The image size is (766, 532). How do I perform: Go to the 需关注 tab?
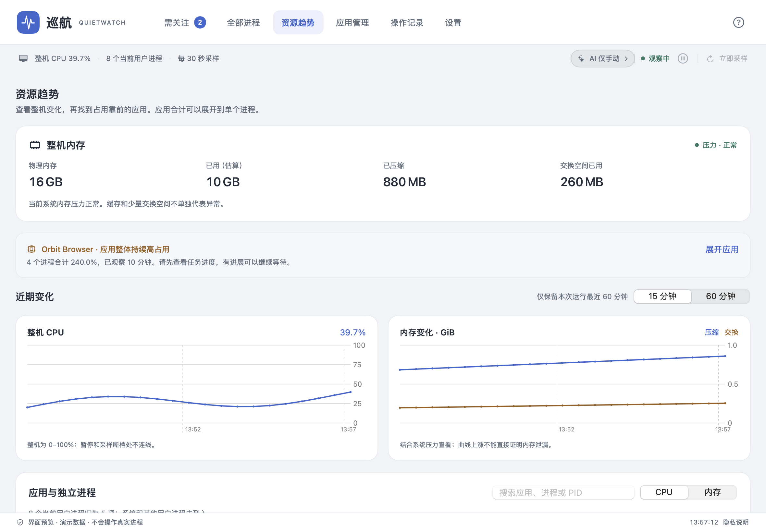(185, 22)
